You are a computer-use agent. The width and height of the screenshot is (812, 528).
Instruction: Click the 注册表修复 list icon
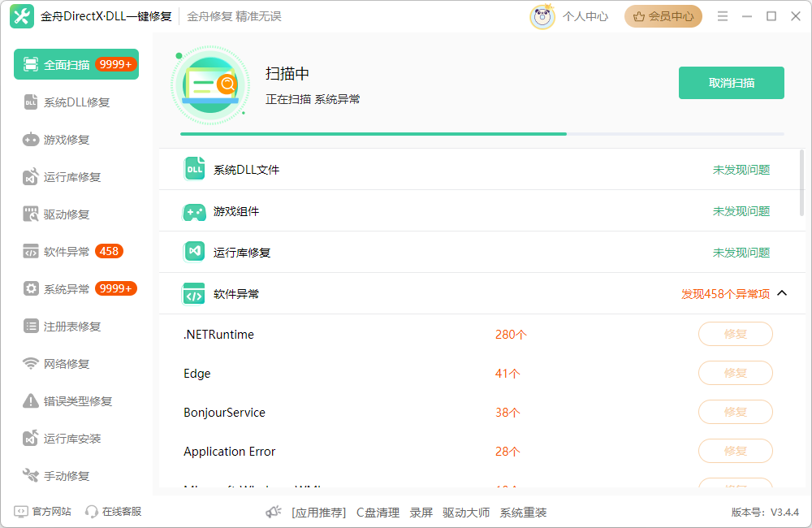pyautogui.click(x=31, y=326)
